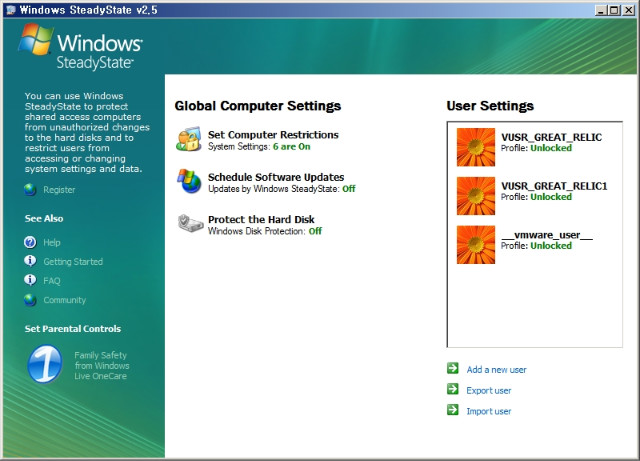Click the green arrow beside Import user
This screenshot has width=640, height=461.
(453, 410)
